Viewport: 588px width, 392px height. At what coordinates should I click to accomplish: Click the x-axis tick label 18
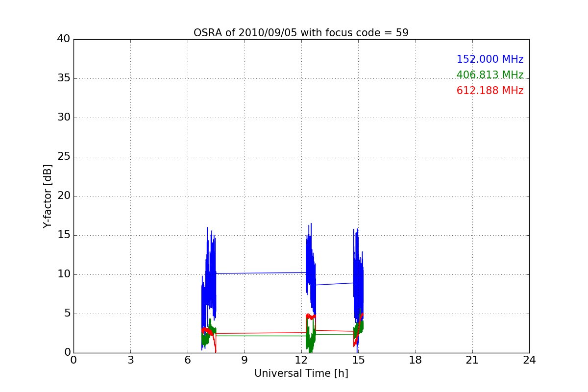pos(416,360)
